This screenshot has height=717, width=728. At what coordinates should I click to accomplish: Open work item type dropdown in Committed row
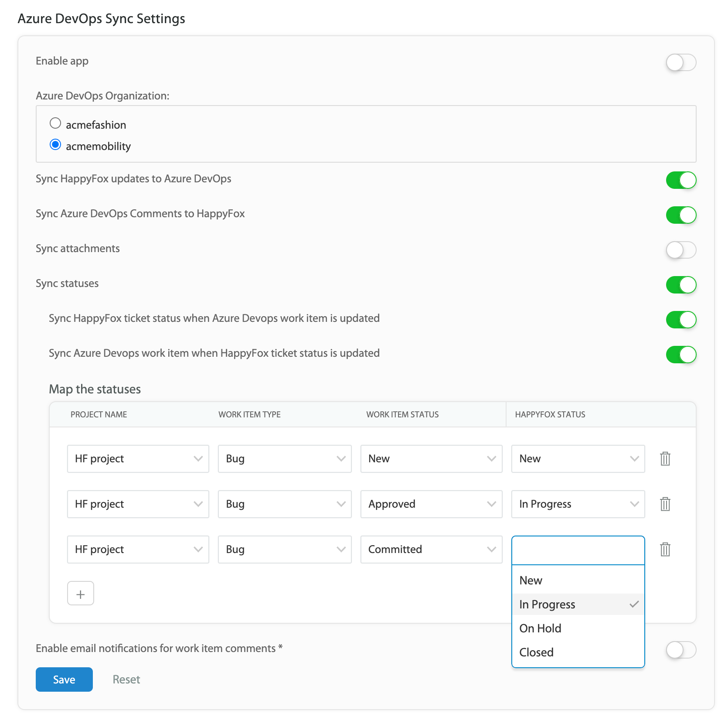pyautogui.click(x=285, y=550)
